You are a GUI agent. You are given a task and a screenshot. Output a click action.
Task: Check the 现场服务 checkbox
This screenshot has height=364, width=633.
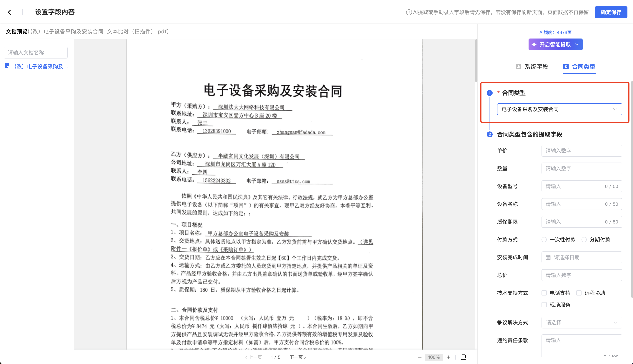544,305
